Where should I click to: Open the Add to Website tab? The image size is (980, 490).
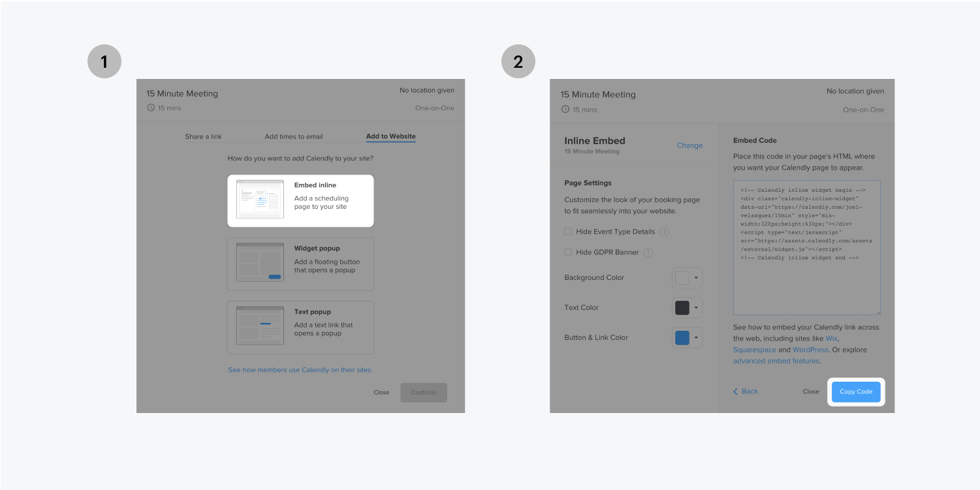390,136
